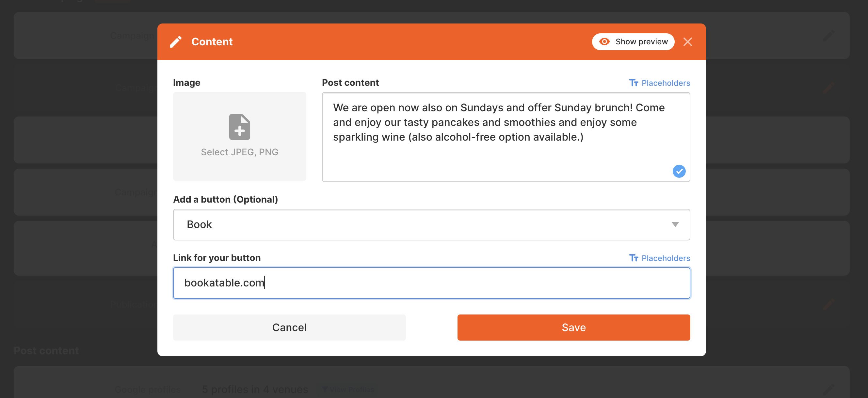Click '5 profiles in 4 venues' text
868x398 pixels.
255,390
